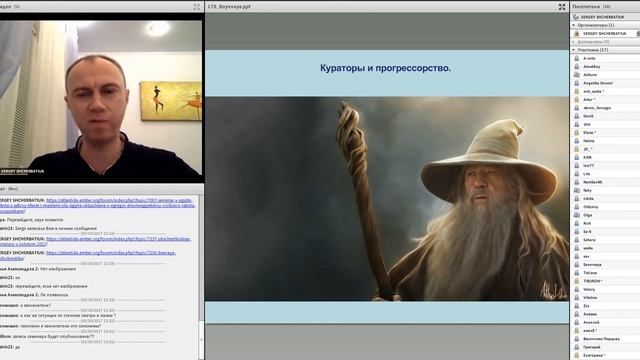Click the avatar icon next to KSM
Viewport: 640px width, 360px height.
[577, 157]
